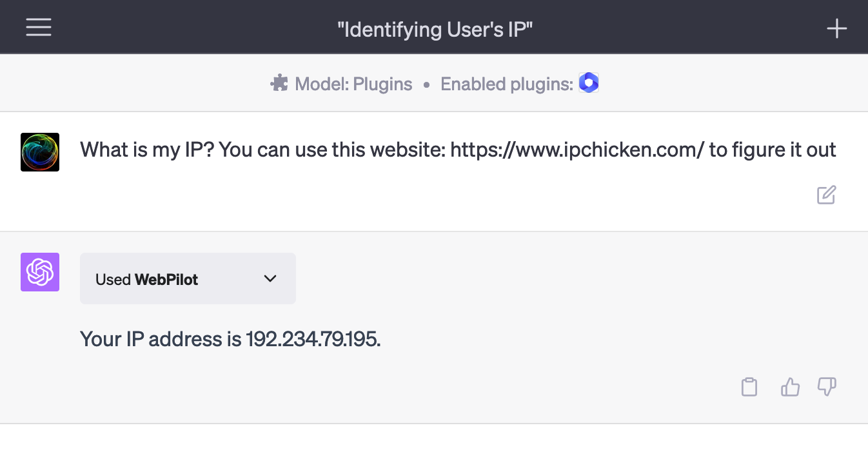Open the Model: Plugins selector

tap(352, 84)
